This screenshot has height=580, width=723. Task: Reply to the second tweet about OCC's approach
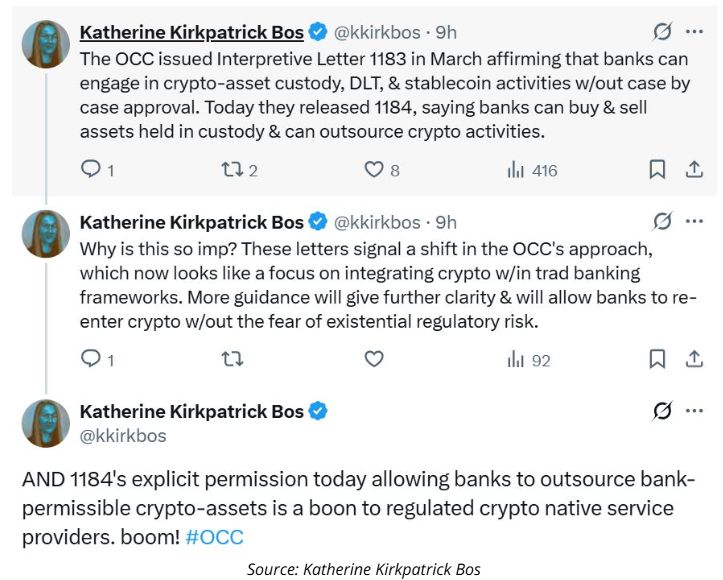pyautogui.click(x=90, y=359)
